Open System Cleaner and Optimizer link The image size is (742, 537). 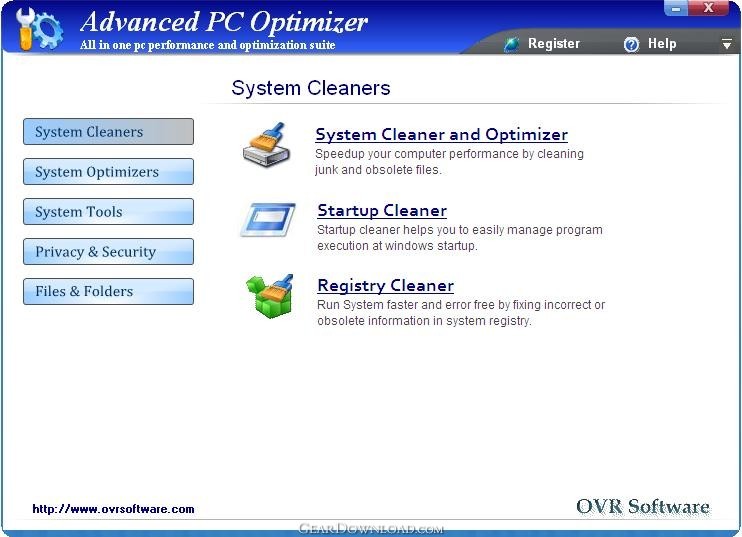click(x=442, y=134)
